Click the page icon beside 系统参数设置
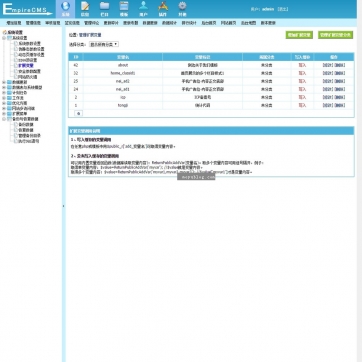This screenshot has width=362, height=362. click(x=15, y=43)
